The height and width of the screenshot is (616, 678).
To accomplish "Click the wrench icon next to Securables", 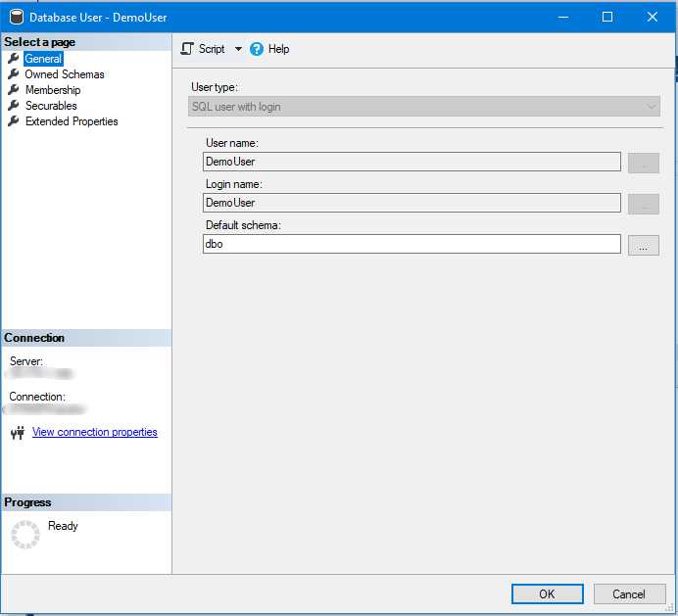I will (x=14, y=105).
